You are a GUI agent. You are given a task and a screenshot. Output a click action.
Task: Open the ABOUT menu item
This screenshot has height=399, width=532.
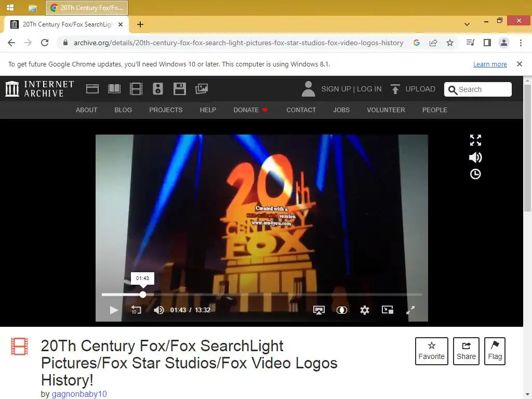click(x=87, y=110)
